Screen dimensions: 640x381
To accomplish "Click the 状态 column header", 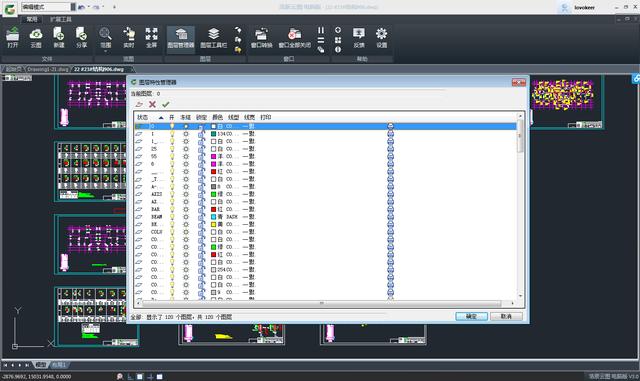I will 142,118.
